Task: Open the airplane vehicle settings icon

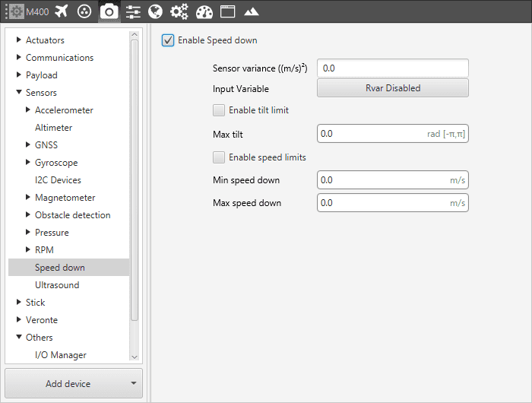Action: coord(61,11)
